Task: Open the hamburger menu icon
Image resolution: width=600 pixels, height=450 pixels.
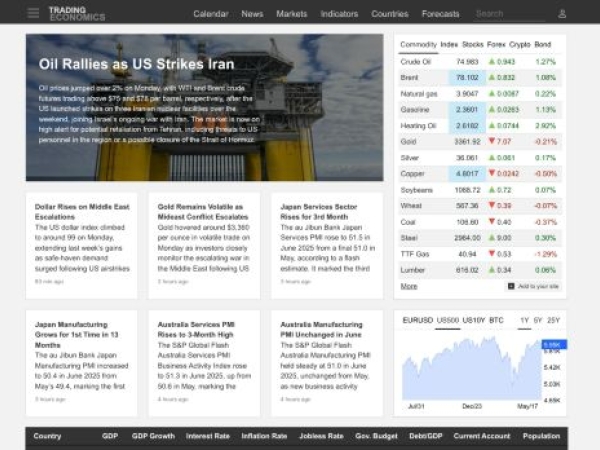Action: 33,13
